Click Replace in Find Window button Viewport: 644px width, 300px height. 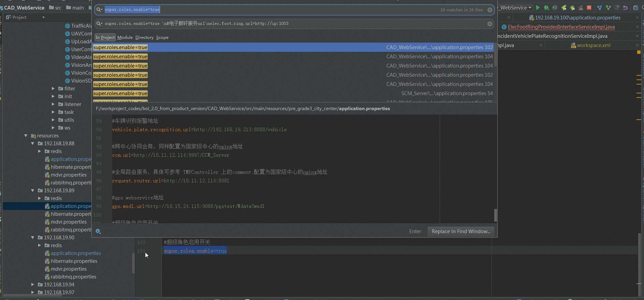[461, 231]
